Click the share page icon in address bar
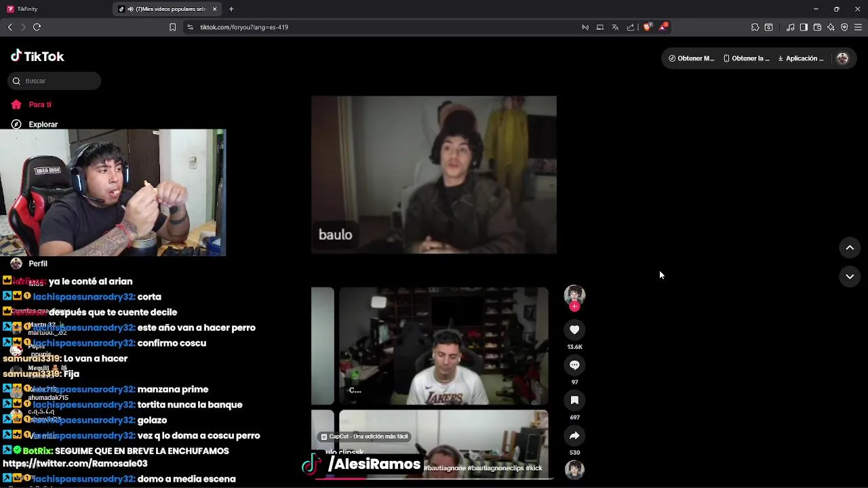 (631, 27)
